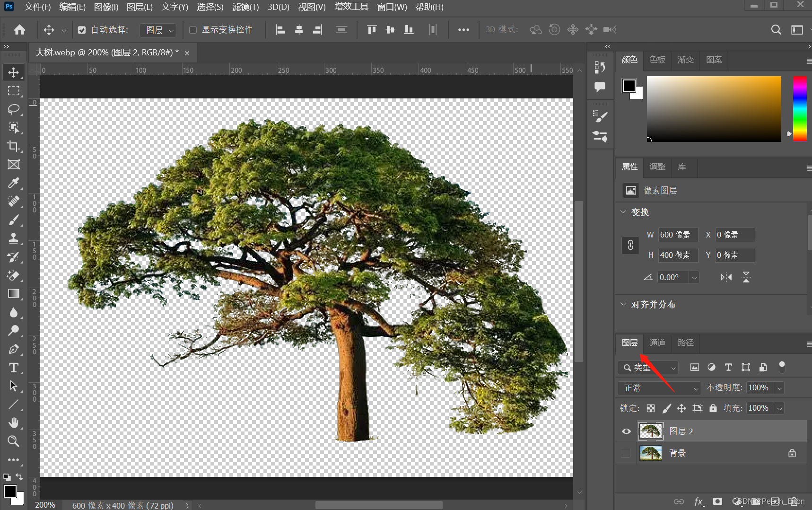The height and width of the screenshot is (510, 812).
Task: Open the Filter menu
Action: tap(245, 7)
